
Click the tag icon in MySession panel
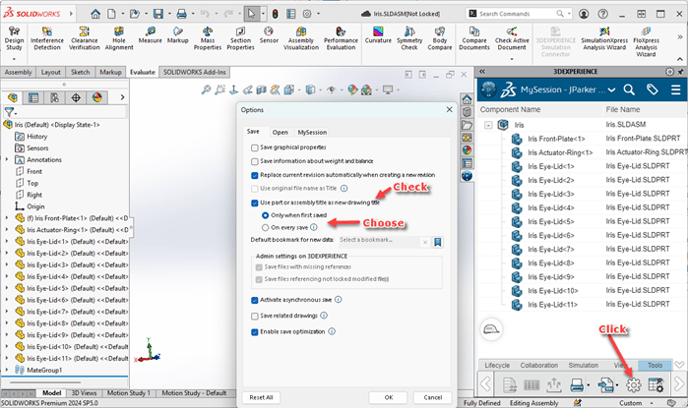point(652,90)
